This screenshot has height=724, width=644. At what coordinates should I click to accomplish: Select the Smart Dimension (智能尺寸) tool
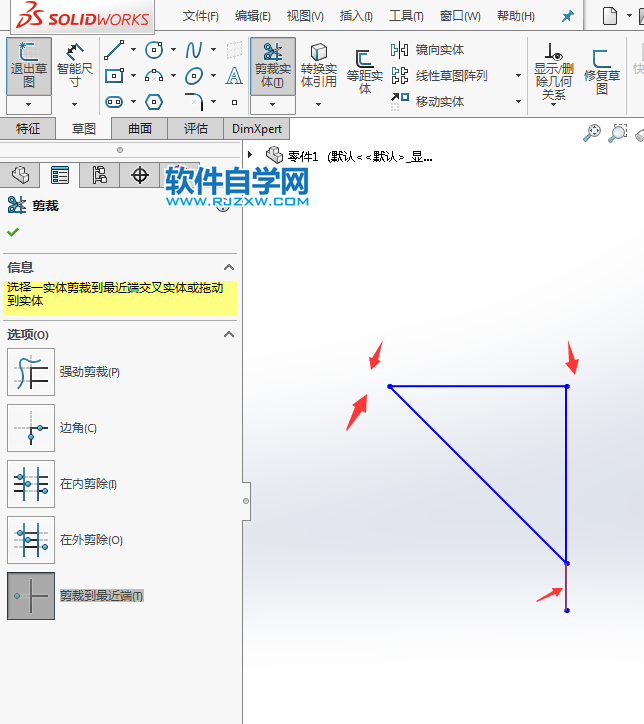pyautogui.click(x=74, y=66)
